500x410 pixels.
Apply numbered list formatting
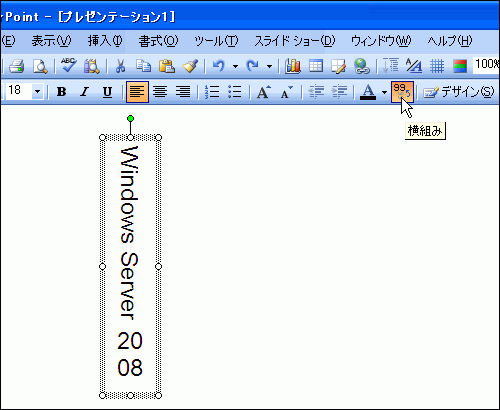(x=212, y=92)
